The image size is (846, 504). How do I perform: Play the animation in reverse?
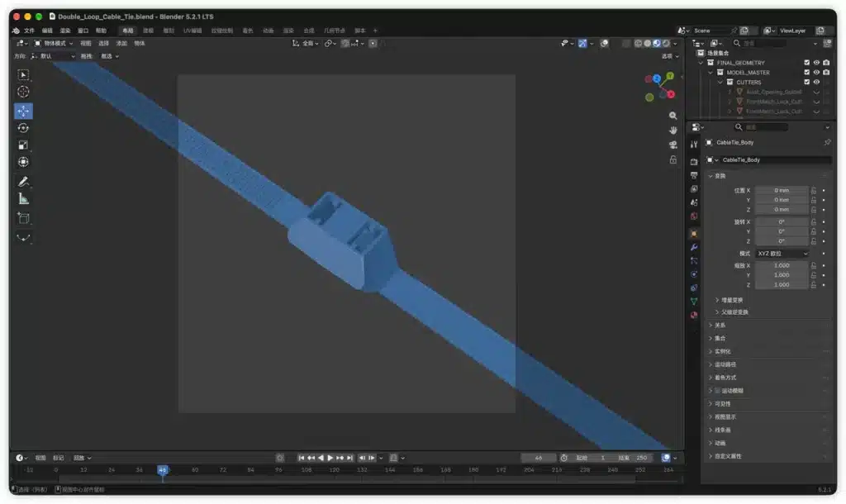click(321, 458)
